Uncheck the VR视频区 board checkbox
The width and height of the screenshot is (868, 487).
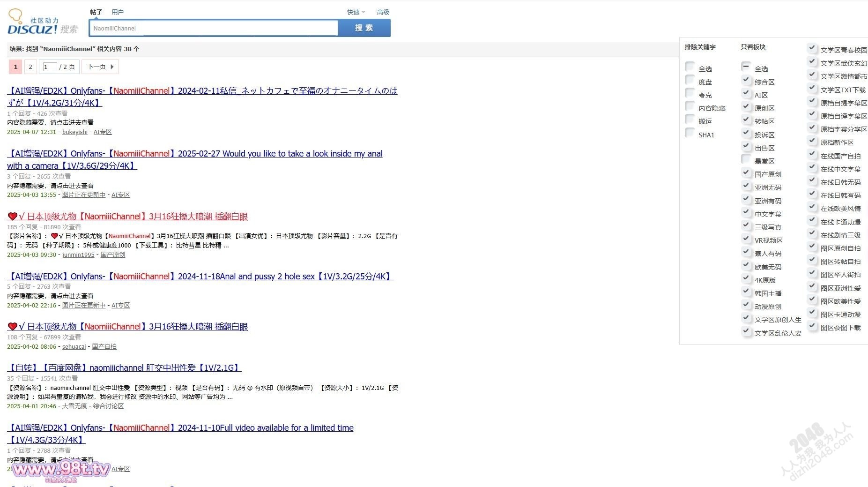(746, 238)
